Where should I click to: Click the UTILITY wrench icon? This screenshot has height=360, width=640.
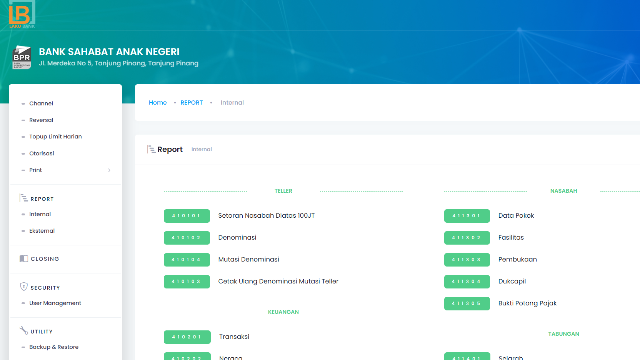(x=24, y=331)
